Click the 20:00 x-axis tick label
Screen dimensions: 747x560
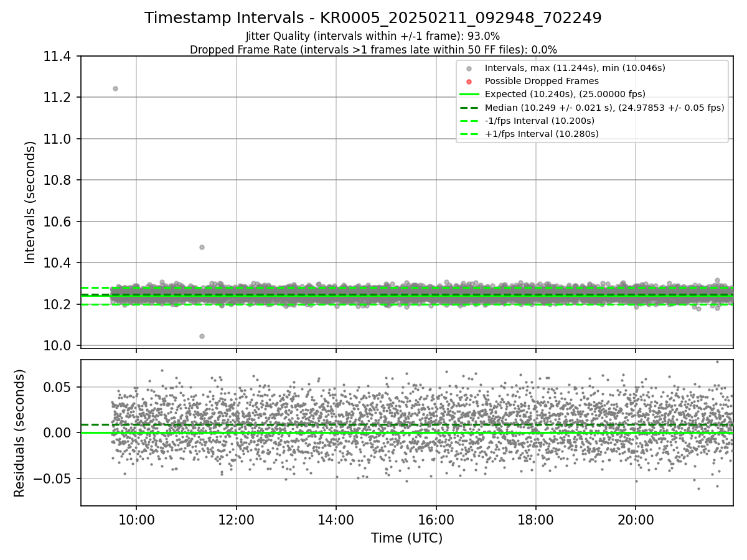pyautogui.click(x=636, y=520)
